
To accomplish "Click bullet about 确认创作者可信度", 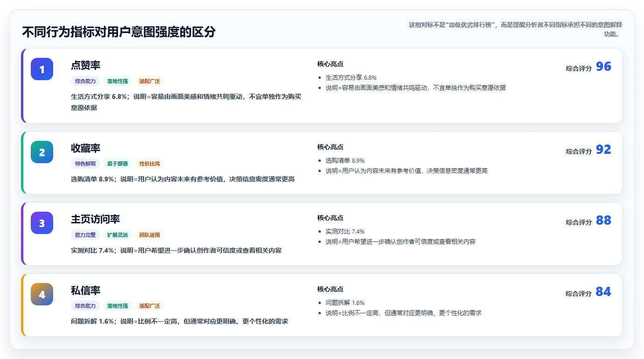I will point(401,242).
